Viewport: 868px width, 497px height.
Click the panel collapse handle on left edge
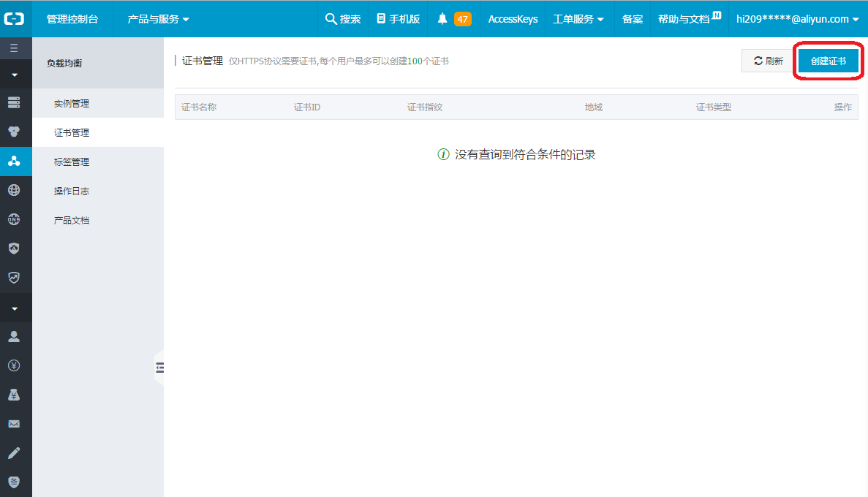(x=161, y=368)
